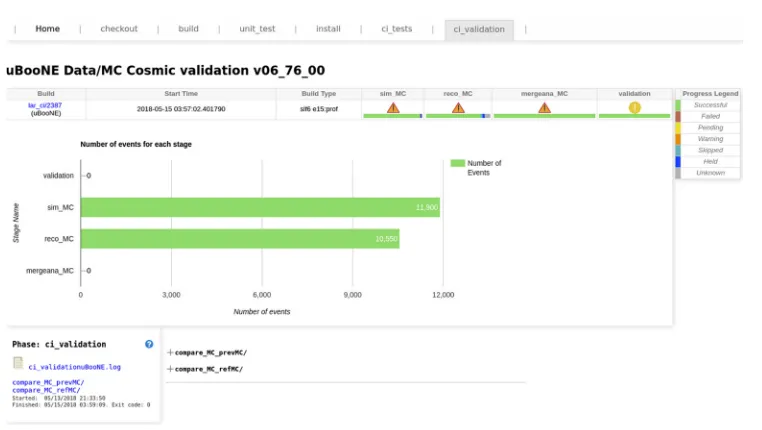Go to the unit_test tab

[257, 29]
